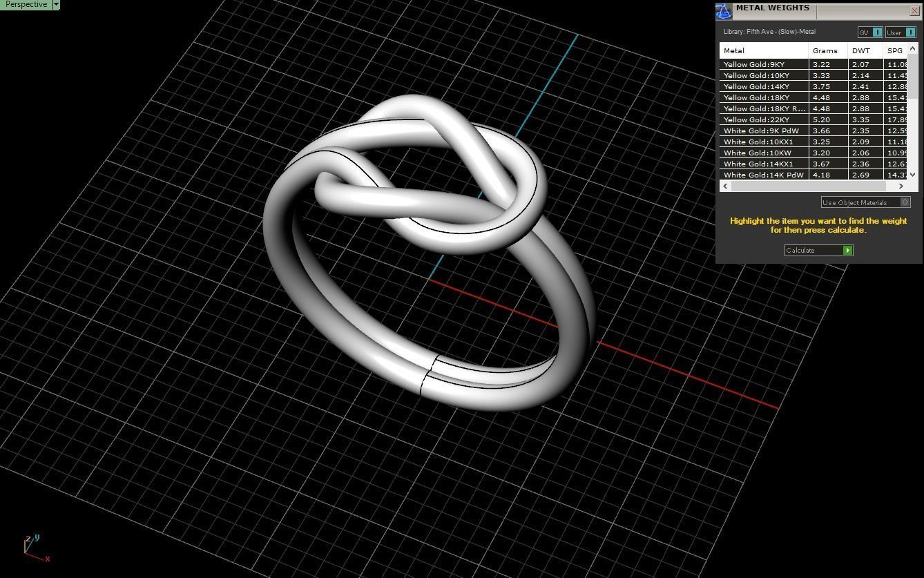The image size is (924, 578).
Task: Click the 2.41 DWT value
Action: coord(860,86)
